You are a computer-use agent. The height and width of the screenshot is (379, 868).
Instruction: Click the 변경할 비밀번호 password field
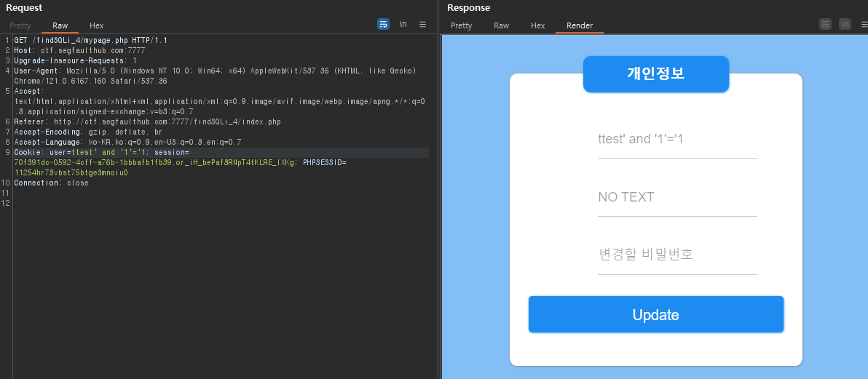[x=677, y=255]
